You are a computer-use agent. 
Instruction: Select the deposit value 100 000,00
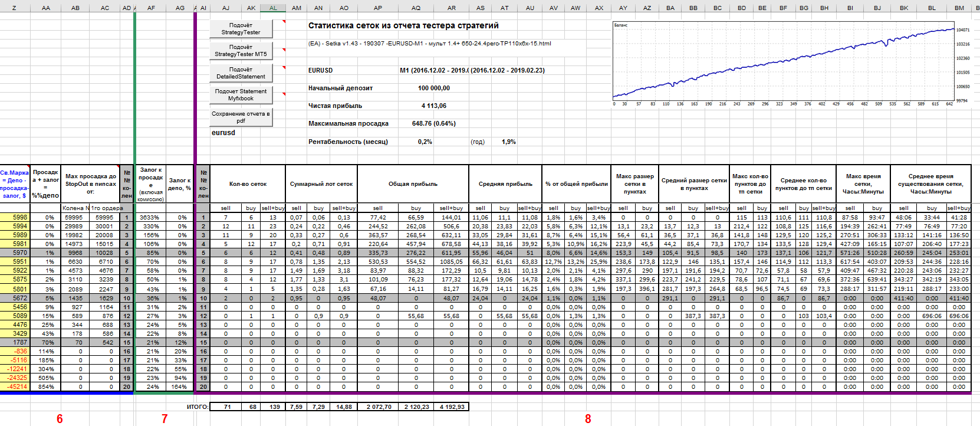tap(434, 88)
